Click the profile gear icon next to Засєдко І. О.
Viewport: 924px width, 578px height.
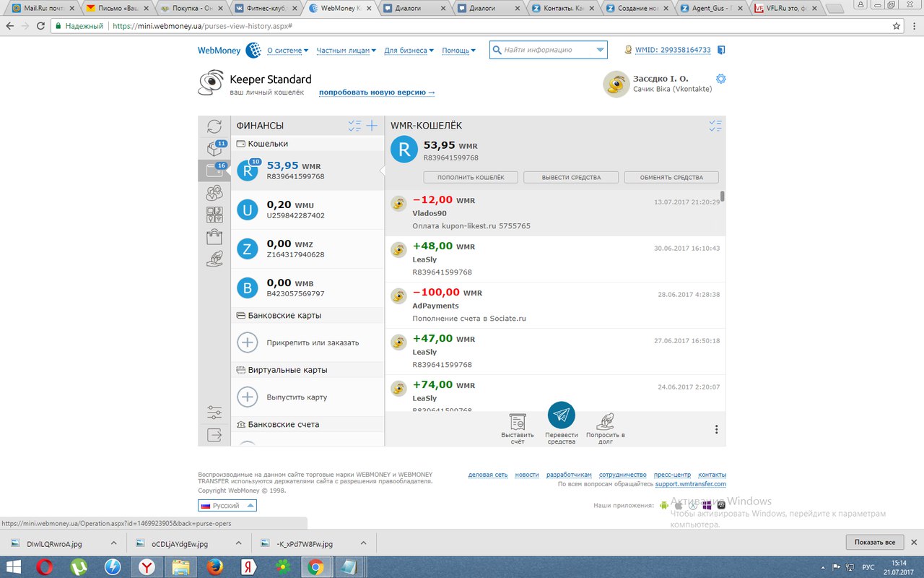tap(720, 79)
